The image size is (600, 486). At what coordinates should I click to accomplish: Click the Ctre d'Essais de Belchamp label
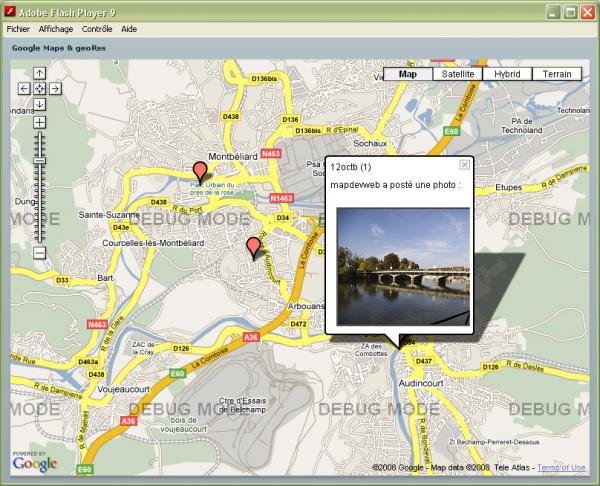[242, 405]
